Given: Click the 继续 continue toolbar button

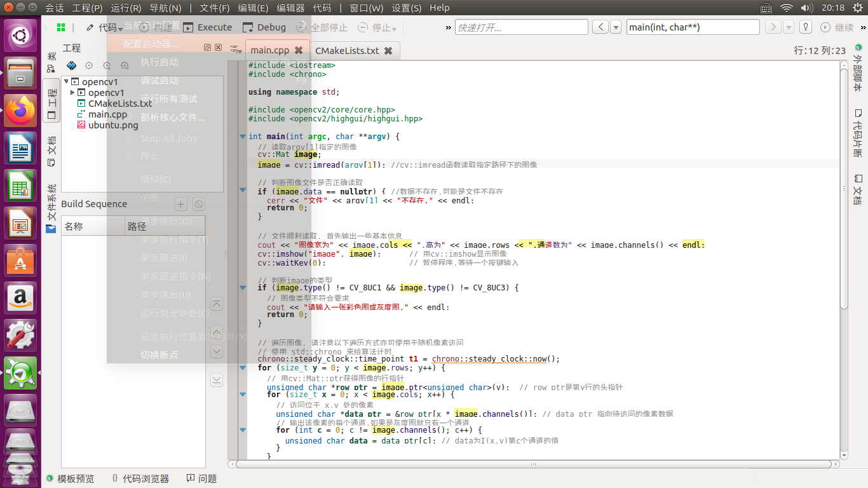Looking at the screenshot, I should coord(837,27).
